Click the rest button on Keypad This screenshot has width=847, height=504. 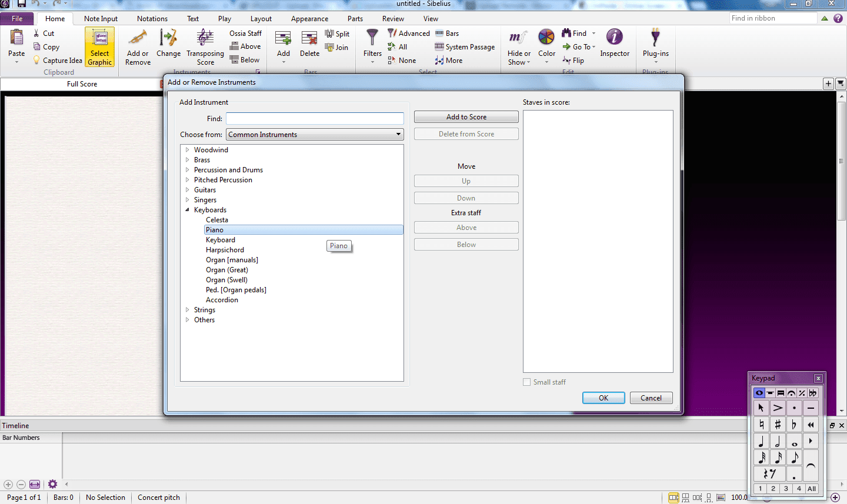pyautogui.click(x=769, y=473)
